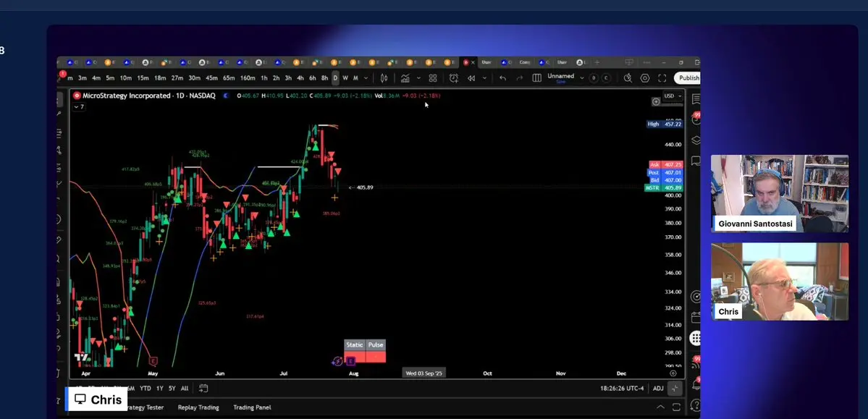Expand the bottom panel chevron up
This screenshot has height=419, width=868.
(x=660, y=407)
